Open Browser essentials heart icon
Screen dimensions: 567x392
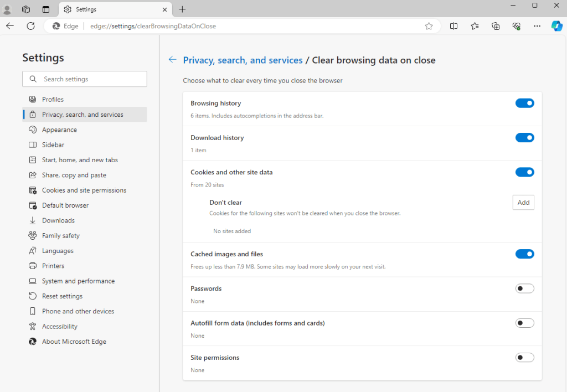pyautogui.click(x=517, y=26)
